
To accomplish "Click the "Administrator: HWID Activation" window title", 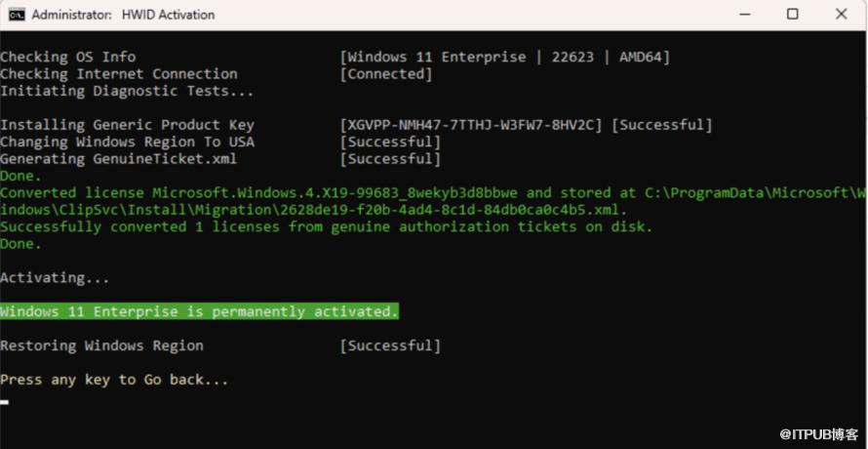I will [123, 15].
